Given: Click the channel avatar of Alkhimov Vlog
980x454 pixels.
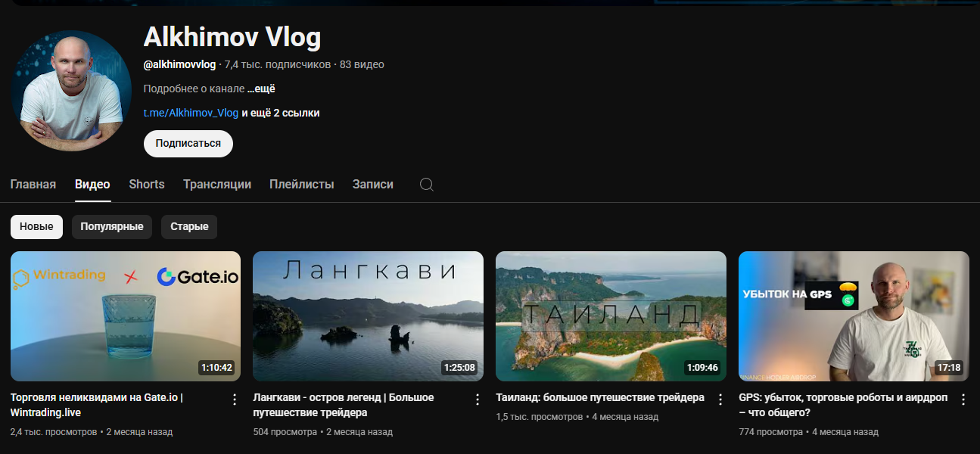Looking at the screenshot, I should pos(70,90).
